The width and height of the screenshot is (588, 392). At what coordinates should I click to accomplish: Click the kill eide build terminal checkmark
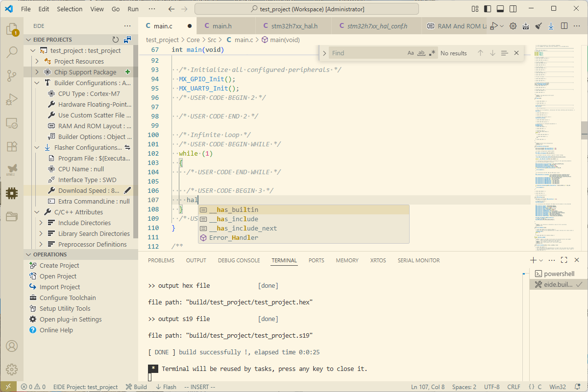(579, 284)
